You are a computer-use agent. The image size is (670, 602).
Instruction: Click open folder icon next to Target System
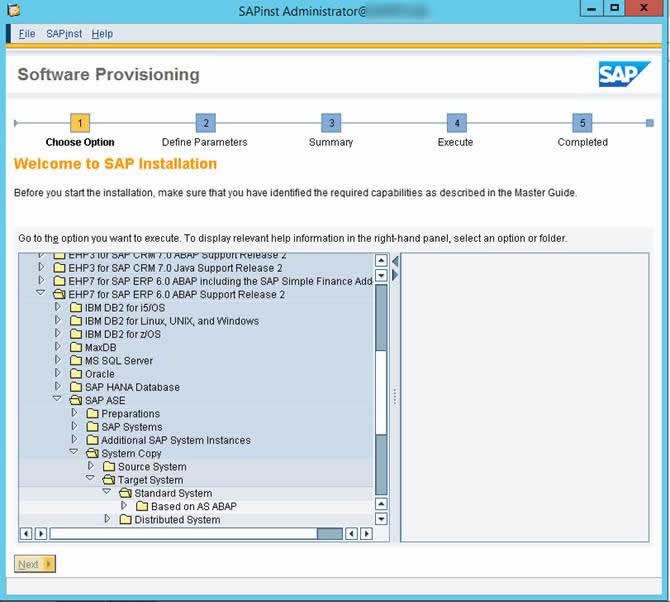[109, 480]
